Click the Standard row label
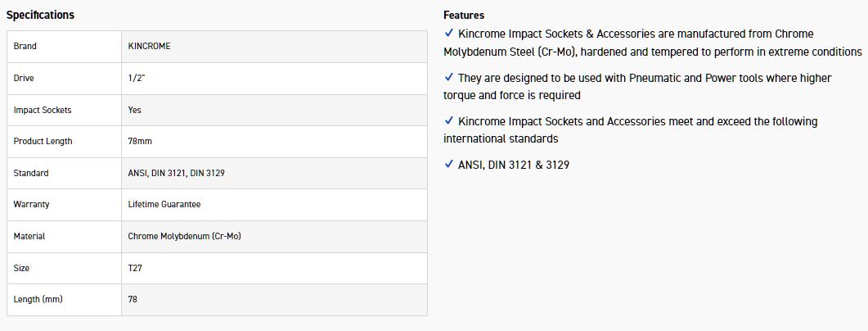Viewport: 868px width, 331px height. [31, 173]
